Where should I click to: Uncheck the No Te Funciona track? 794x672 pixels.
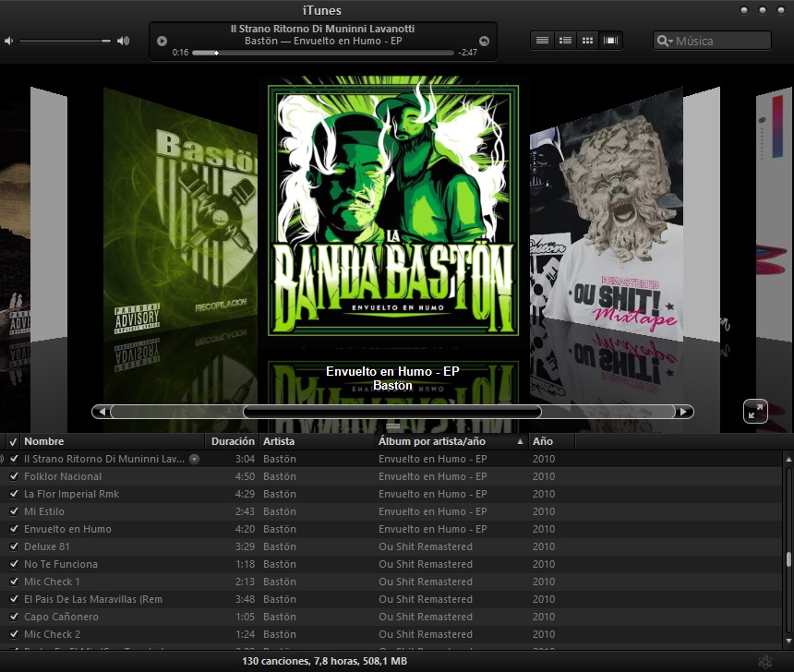(14, 564)
